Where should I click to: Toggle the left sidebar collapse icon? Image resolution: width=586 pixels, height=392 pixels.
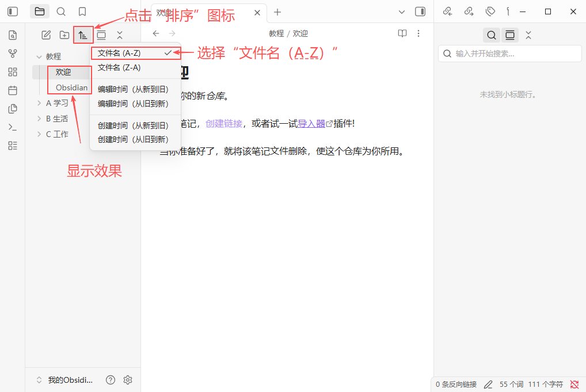pos(13,12)
